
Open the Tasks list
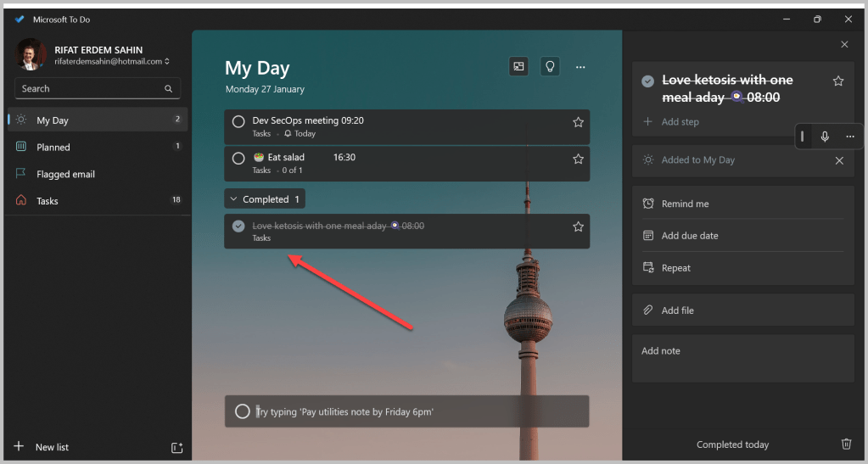click(98, 200)
